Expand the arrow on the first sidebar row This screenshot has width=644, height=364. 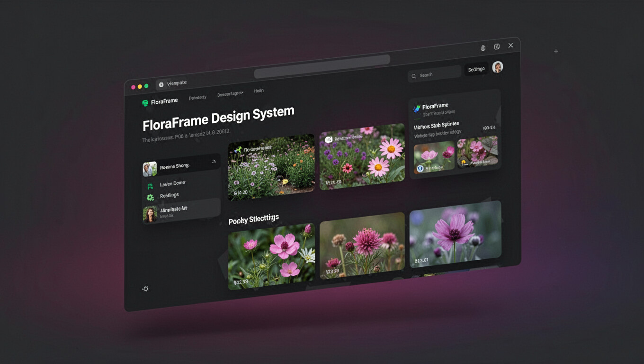(x=214, y=162)
